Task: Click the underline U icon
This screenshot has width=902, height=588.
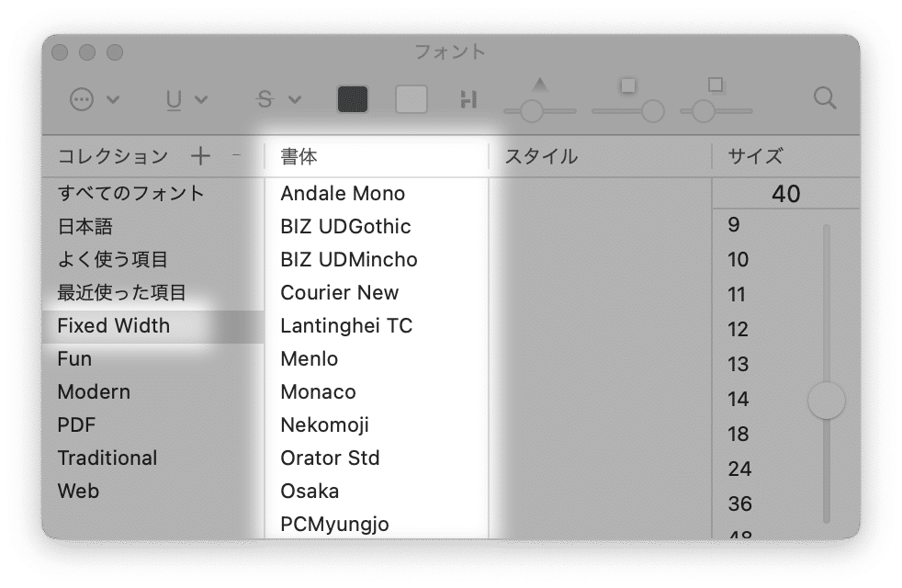Action: click(174, 99)
